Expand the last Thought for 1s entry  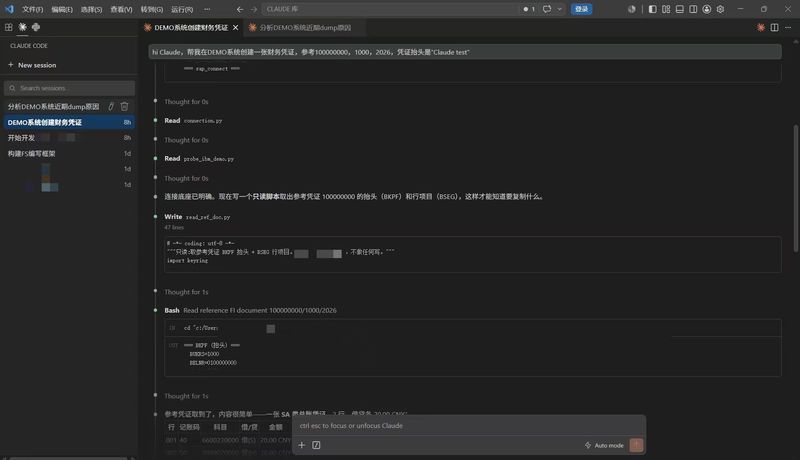tap(186, 396)
